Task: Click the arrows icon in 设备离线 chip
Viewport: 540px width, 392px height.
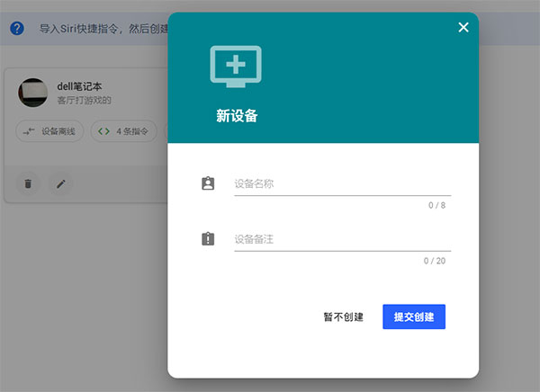Action: pos(29,131)
